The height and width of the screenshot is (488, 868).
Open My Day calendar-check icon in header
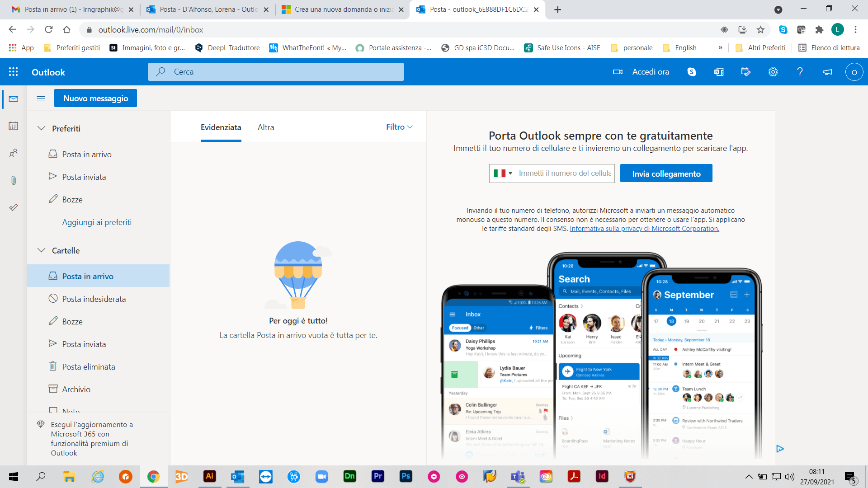pos(746,72)
